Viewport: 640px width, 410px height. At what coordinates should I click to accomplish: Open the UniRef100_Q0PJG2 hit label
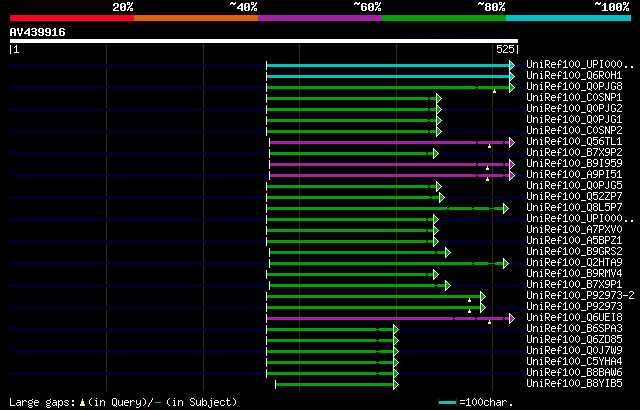coord(574,109)
